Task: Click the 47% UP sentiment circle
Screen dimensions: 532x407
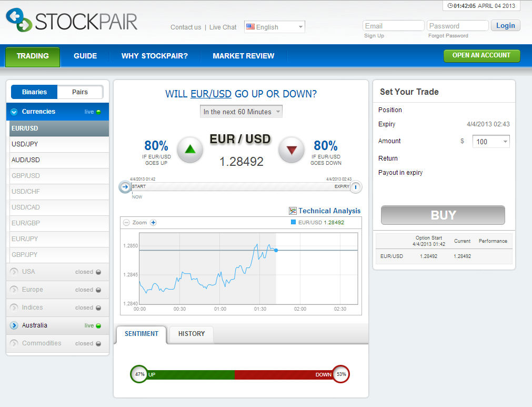Action: (x=139, y=374)
